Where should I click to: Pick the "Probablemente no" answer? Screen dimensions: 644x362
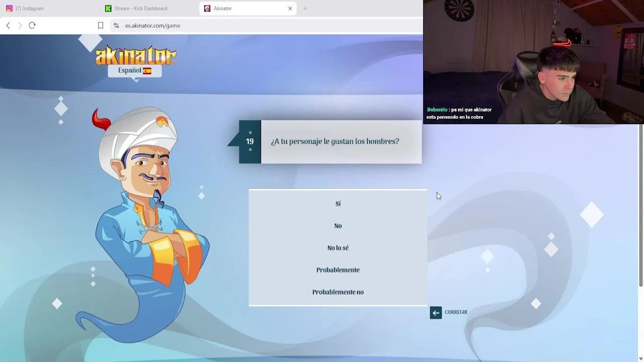[x=338, y=292]
